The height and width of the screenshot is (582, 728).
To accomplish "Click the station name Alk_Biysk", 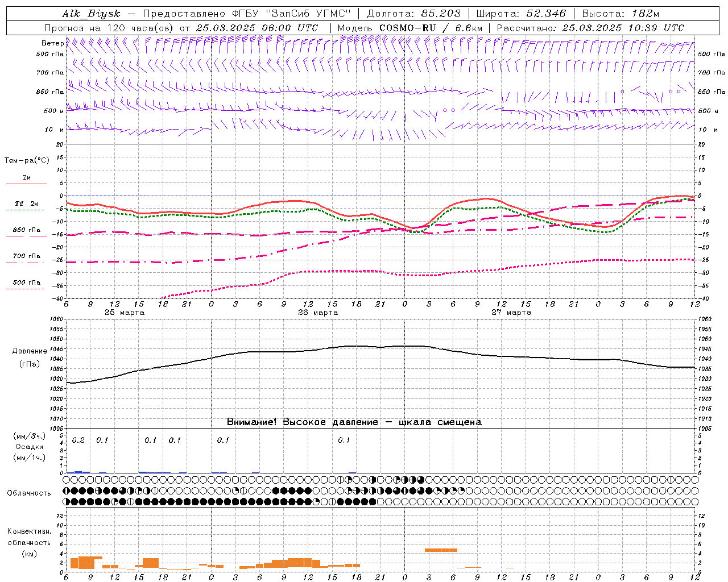I will click(x=91, y=14).
